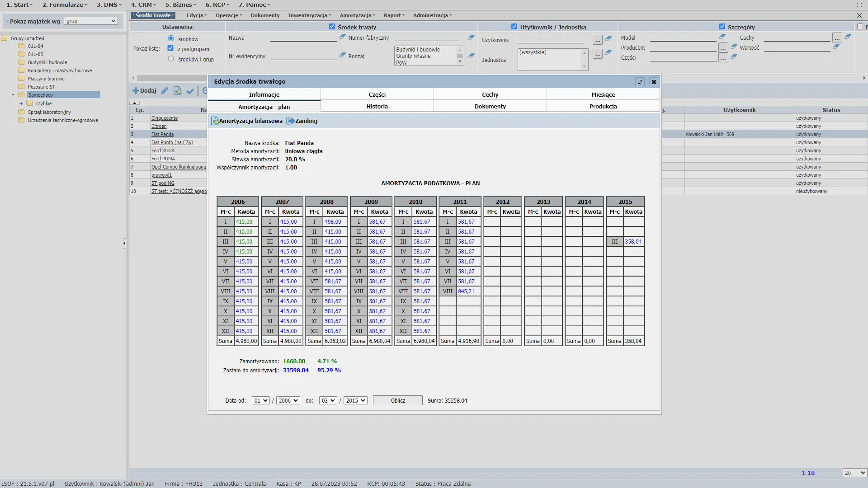Click the dialog pop-out window icon
Viewport: 868px width, 488px height.
tap(639, 82)
